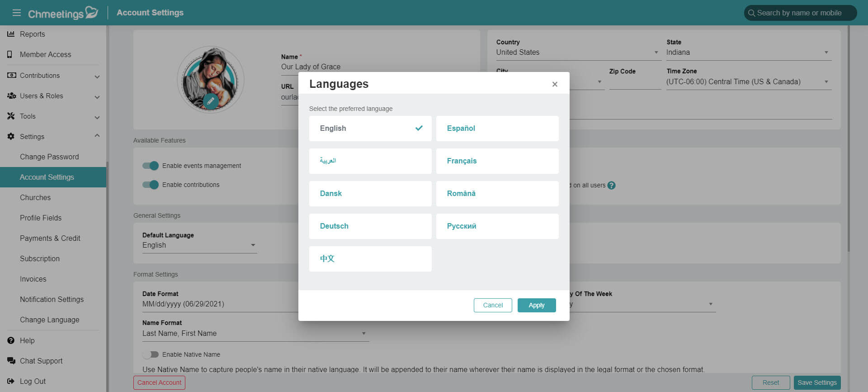The height and width of the screenshot is (392, 868).
Task: Click the pencil edit icon on church photo
Action: [211, 101]
